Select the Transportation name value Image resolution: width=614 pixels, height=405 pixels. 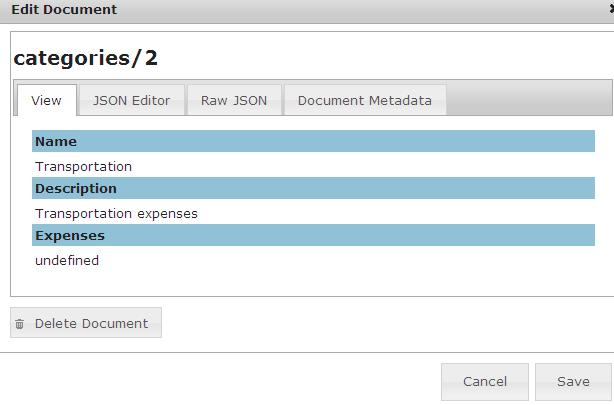tap(83, 166)
